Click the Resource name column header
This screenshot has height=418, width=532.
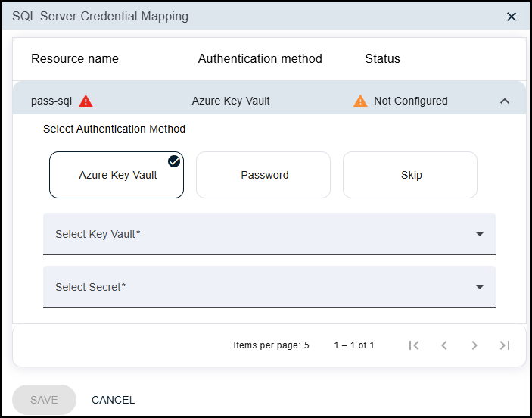tap(75, 59)
